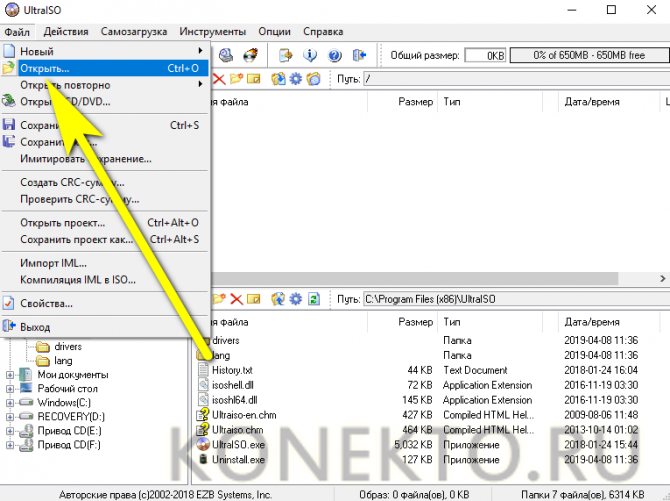Click the Открыть CD/DVD disc icon

(x=9, y=101)
